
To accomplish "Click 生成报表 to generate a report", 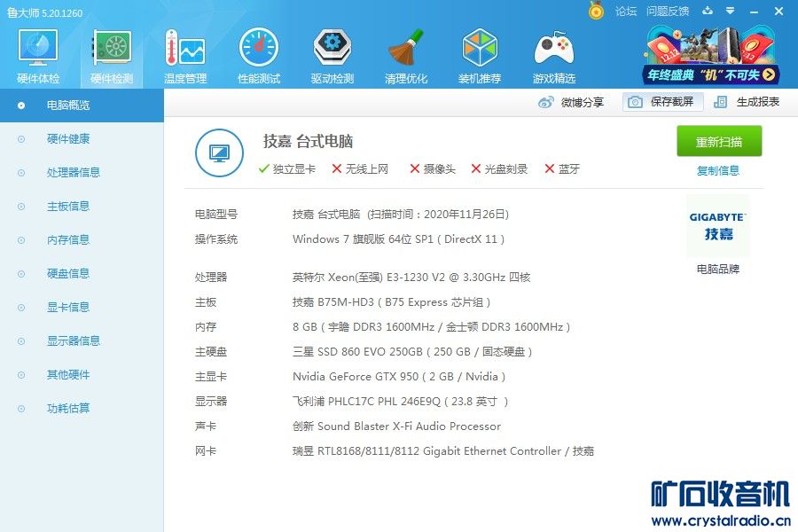I will [747, 102].
